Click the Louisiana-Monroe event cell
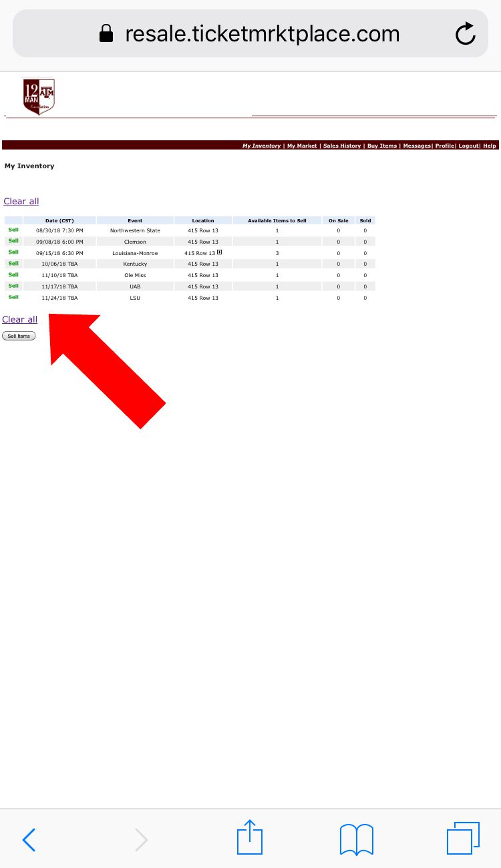The width and height of the screenshot is (501, 868). click(x=135, y=253)
